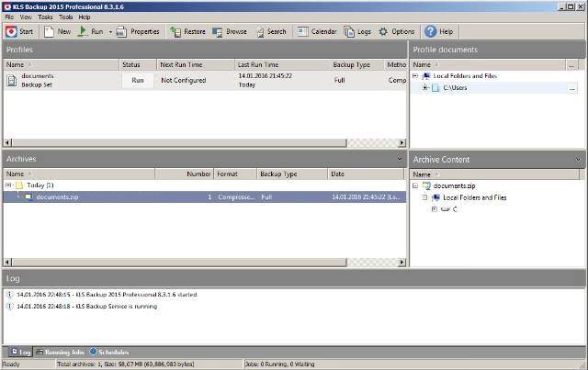Sort profiles by Next Run Time column

coord(196,65)
